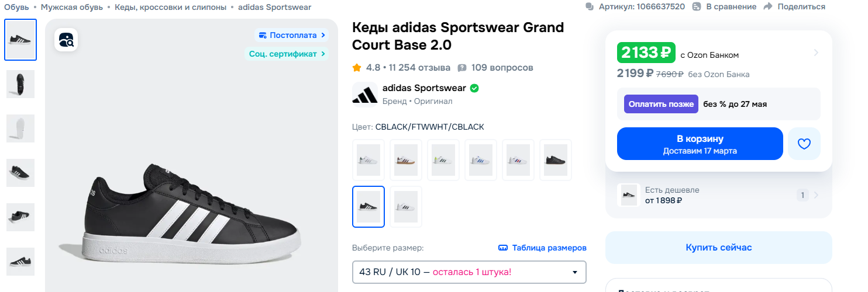868x292 pixels.
Task: Open the «Оплатить позже» option
Action: point(661,104)
